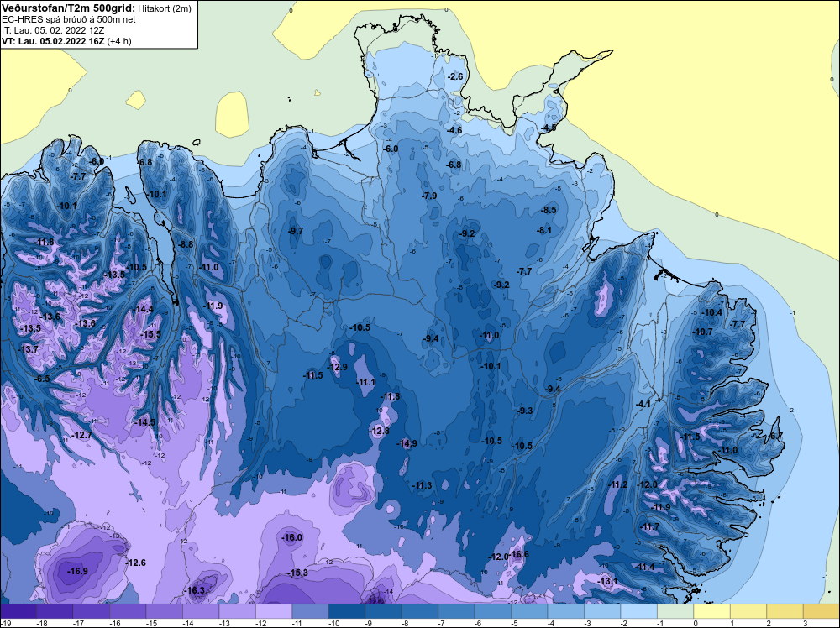Click the -7.9 temperature label
840x628 pixels.
(x=429, y=196)
